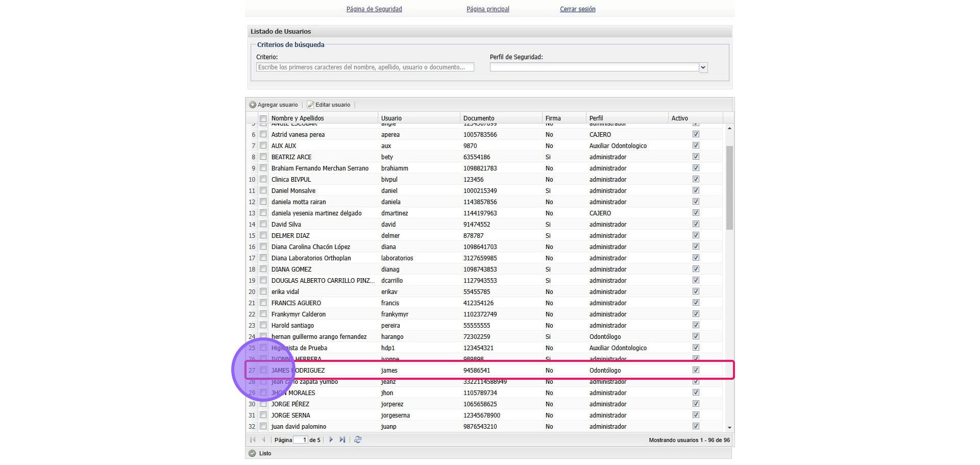
Task: Go to the previous page arrow
Action: pos(264,439)
